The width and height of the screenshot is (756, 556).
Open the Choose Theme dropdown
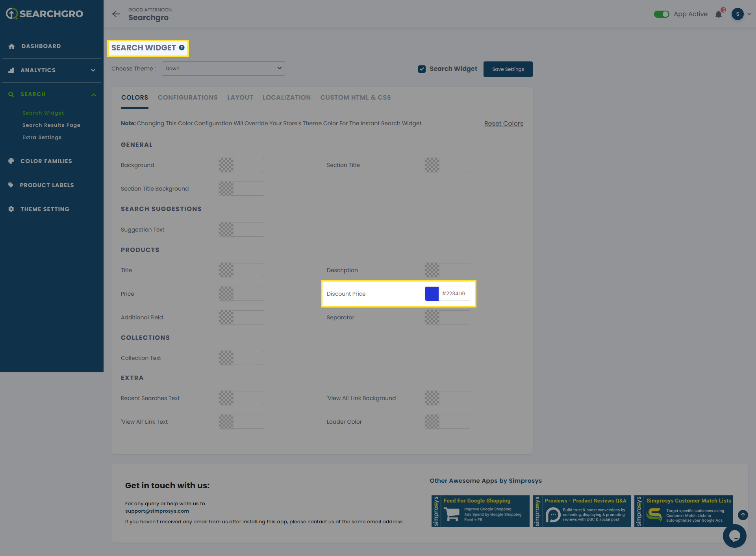coord(223,69)
